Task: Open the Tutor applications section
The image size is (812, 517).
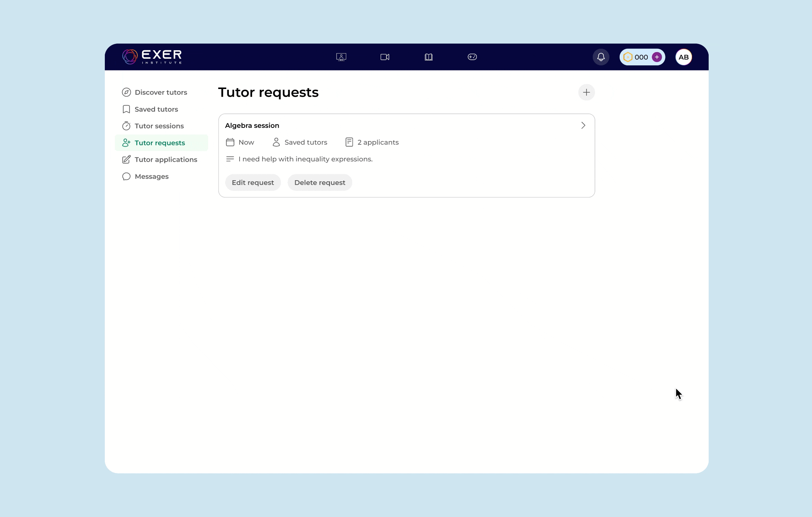Action: tap(166, 159)
